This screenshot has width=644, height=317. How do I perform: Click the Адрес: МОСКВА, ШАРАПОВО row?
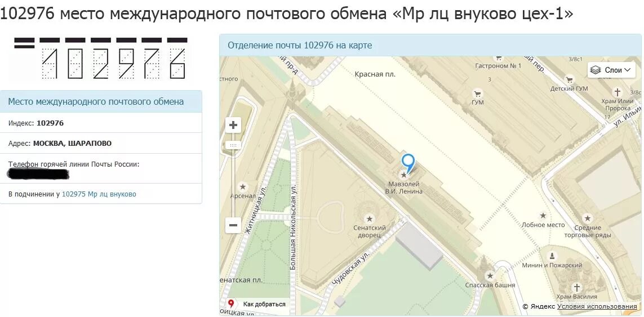(x=101, y=144)
